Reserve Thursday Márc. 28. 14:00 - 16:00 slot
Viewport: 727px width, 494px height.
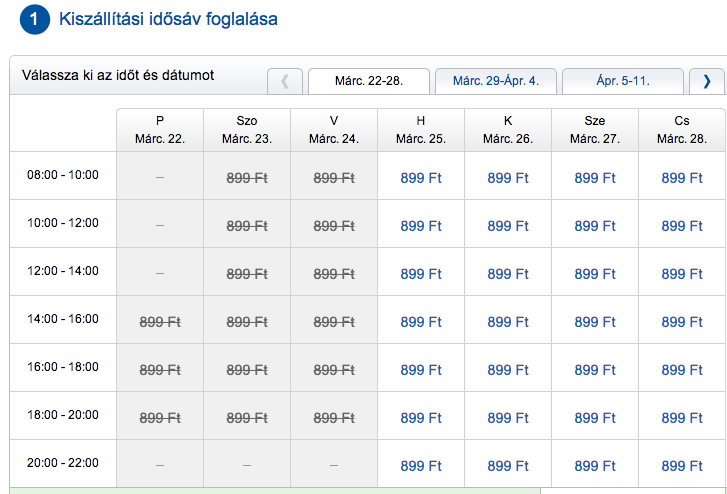pyautogui.click(x=682, y=322)
